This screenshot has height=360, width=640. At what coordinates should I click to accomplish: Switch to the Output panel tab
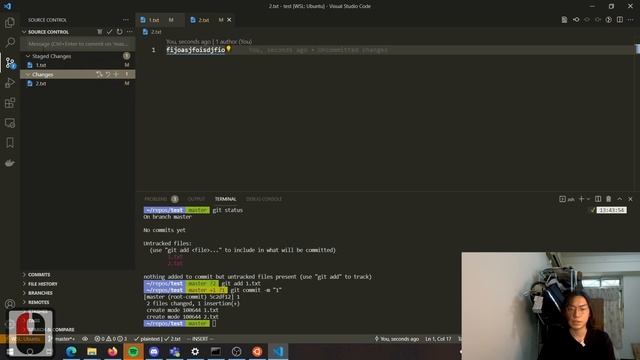196,199
